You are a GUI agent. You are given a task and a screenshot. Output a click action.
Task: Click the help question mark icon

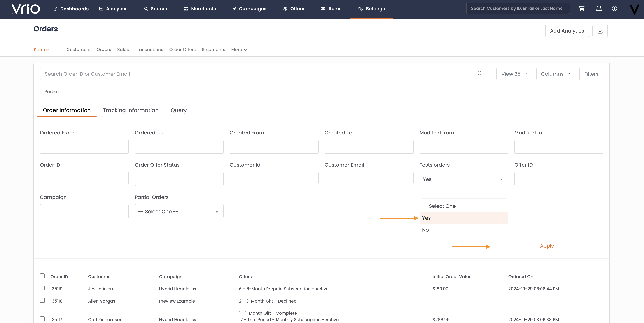(x=614, y=9)
